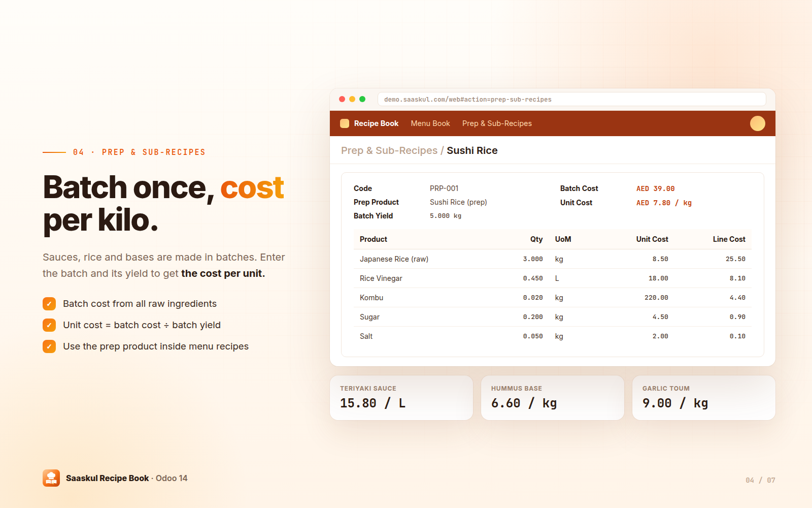Click the AED 7.80 / kg unit cost
812x508 pixels.
click(x=664, y=203)
